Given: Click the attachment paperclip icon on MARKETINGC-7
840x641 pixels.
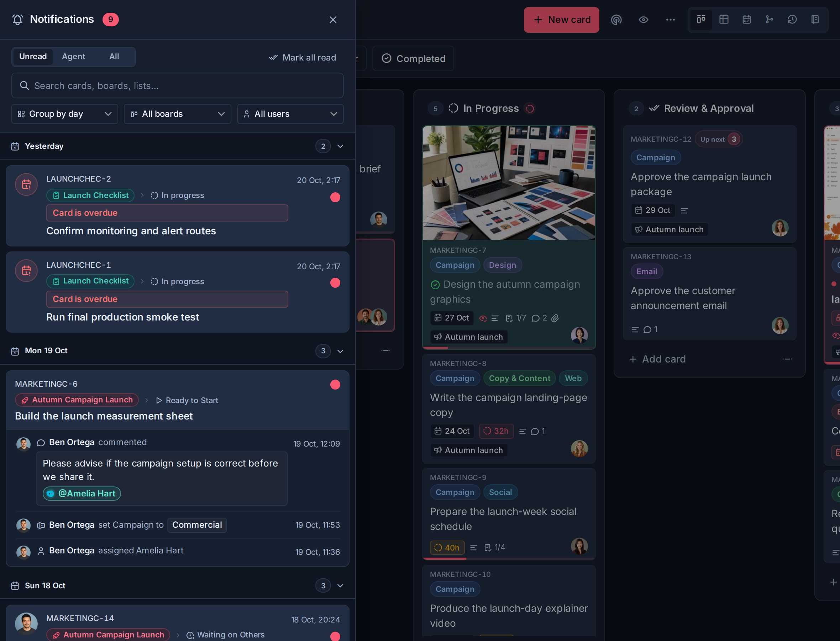Looking at the screenshot, I should (555, 318).
